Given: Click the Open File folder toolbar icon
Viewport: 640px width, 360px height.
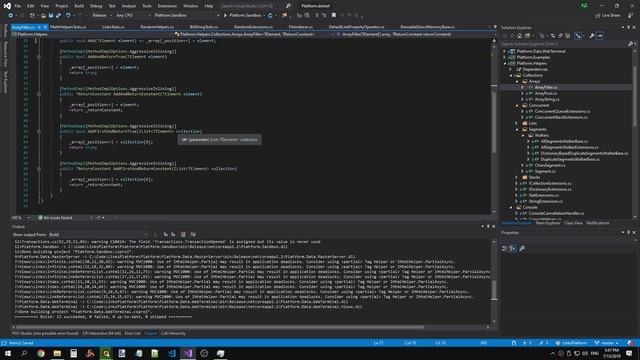Looking at the screenshot, I should (x=43, y=16).
